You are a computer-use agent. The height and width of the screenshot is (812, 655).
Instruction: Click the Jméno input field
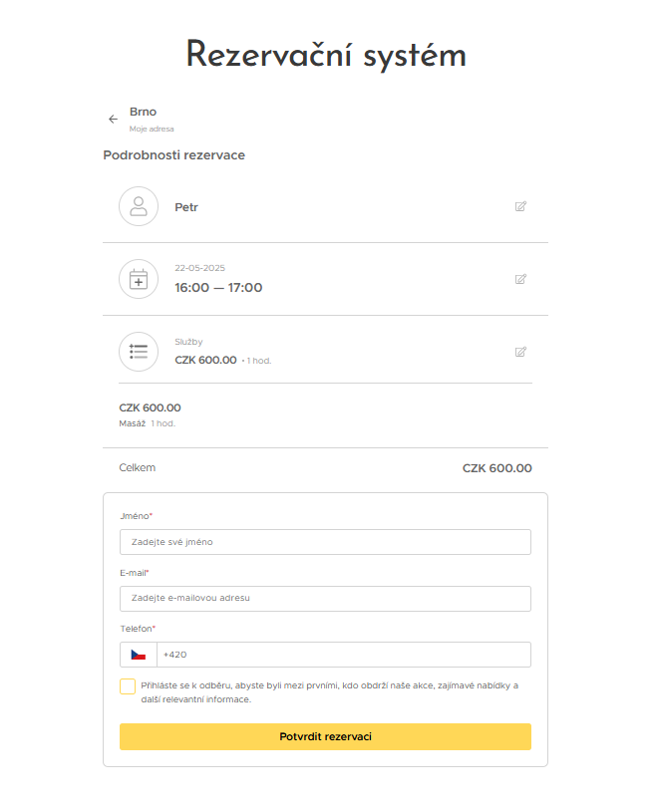click(325, 542)
